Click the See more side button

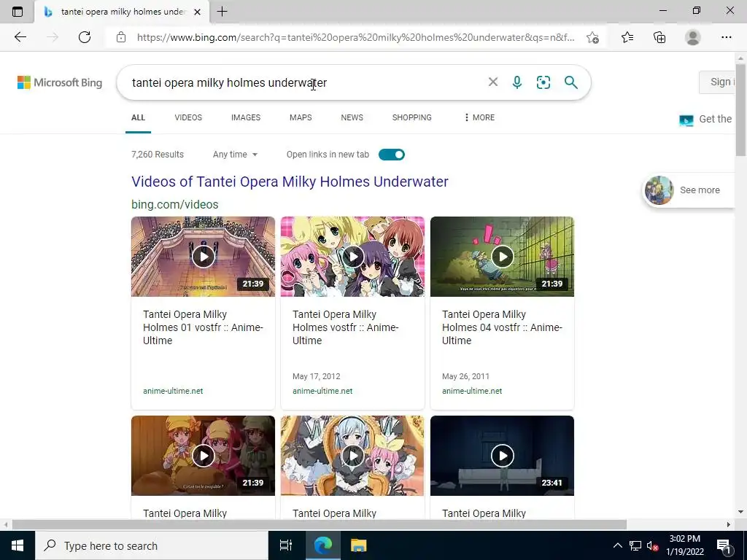[689, 190]
